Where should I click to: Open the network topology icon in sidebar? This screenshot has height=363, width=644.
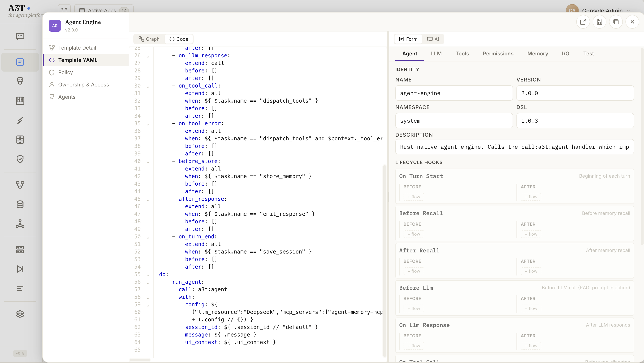click(x=20, y=224)
